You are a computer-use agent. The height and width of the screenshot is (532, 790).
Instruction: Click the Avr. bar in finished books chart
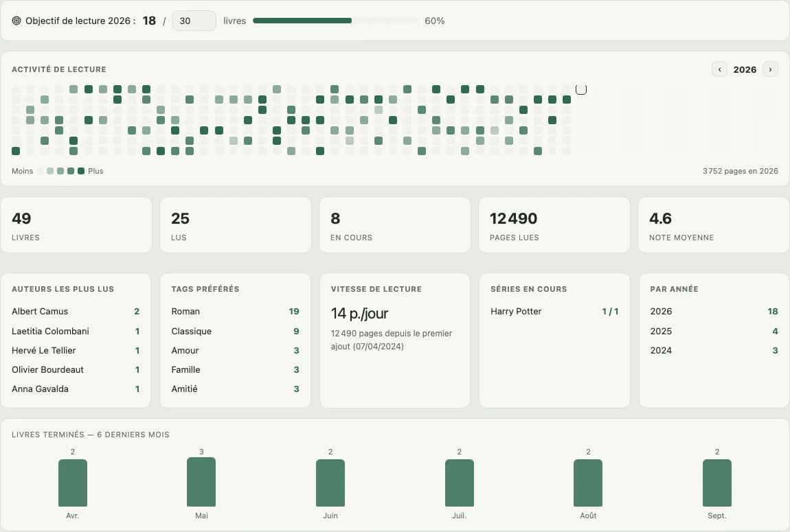(73, 483)
